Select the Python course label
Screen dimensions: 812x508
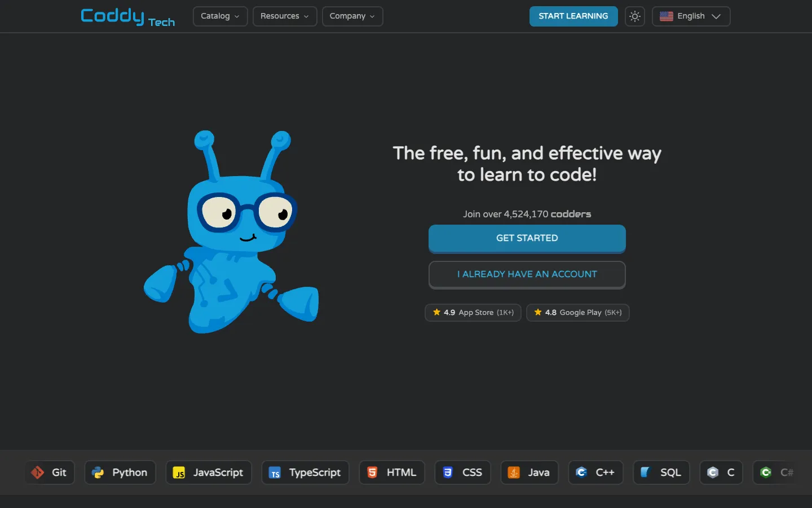(x=130, y=472)
